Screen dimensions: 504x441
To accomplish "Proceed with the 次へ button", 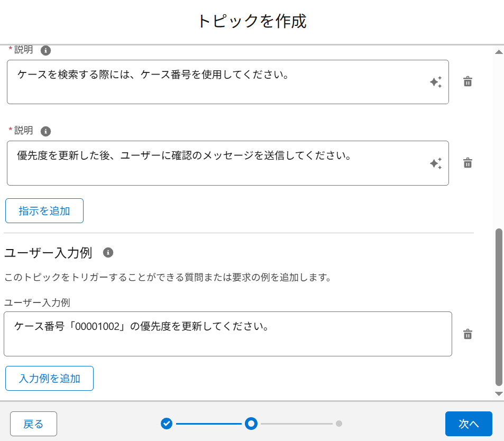I will 469,424.
